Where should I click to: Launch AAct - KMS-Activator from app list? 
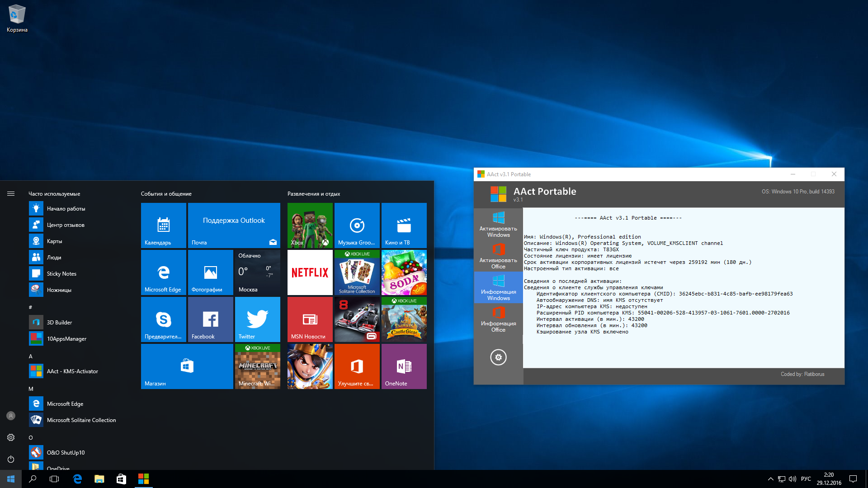(77, 371)
